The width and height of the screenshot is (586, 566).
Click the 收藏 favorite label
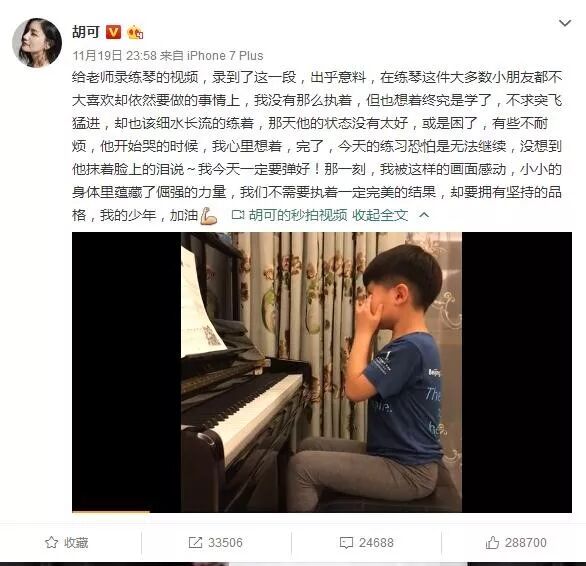(76, 542)
